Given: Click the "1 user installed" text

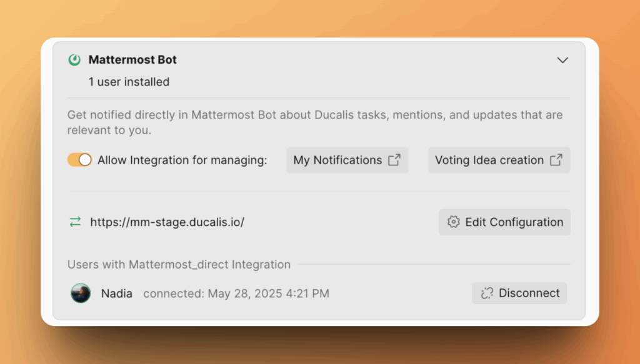Looking at the screenshot, I should (129, 82).
